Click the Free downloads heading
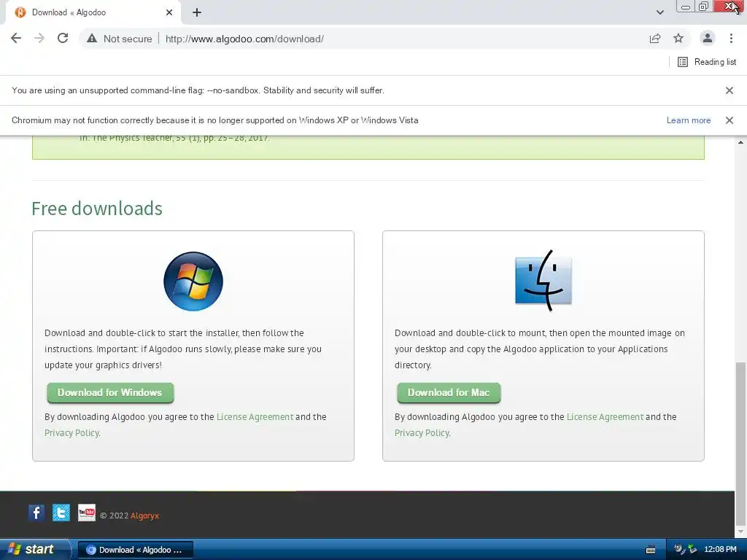Screen dimensions: 747x560 97,209
